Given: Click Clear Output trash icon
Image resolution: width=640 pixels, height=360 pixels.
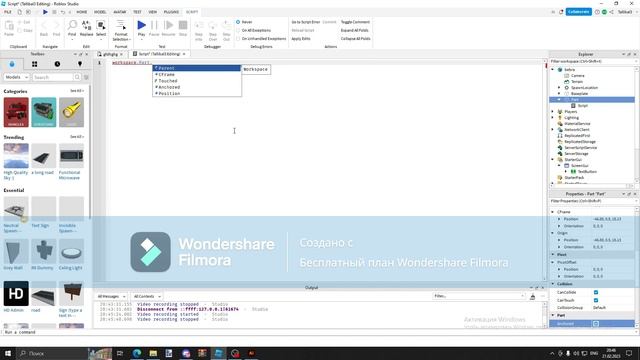Looking at the screenshot, I should (532, 297).
